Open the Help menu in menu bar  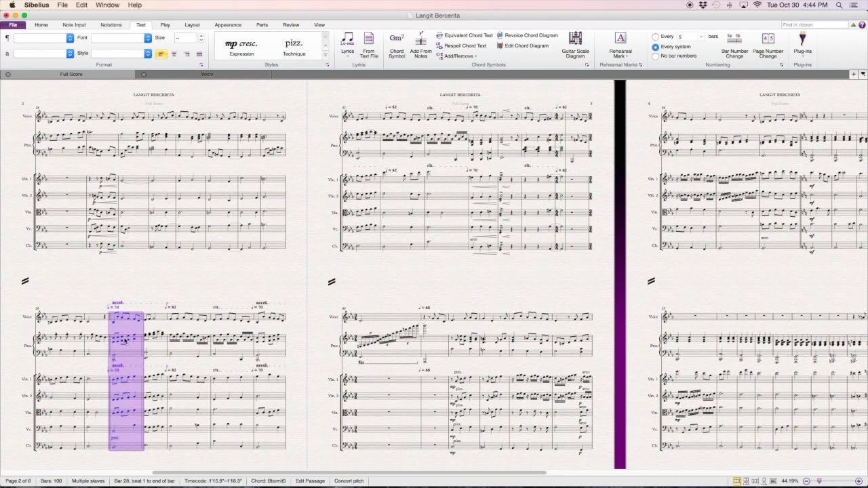point(135,5)
